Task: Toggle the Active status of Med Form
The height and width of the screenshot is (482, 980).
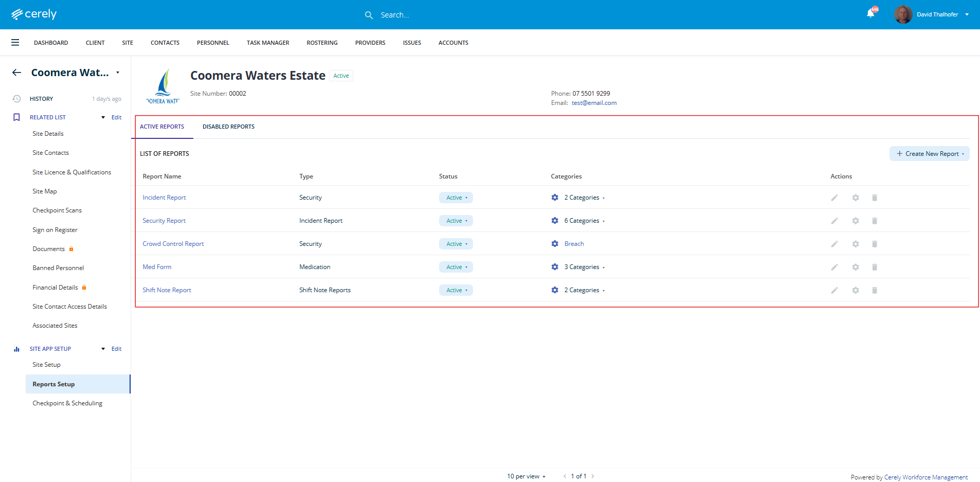Action: coord(456,267)
